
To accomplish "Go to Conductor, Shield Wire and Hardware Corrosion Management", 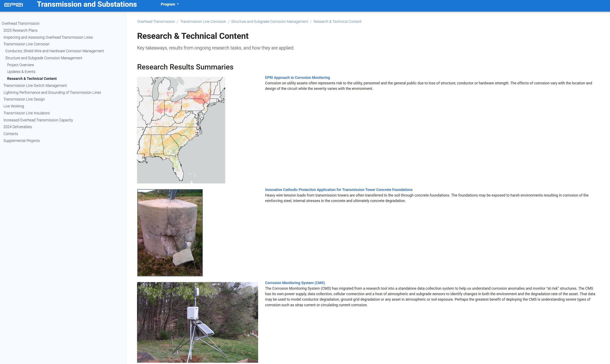I will click(55, 51).
